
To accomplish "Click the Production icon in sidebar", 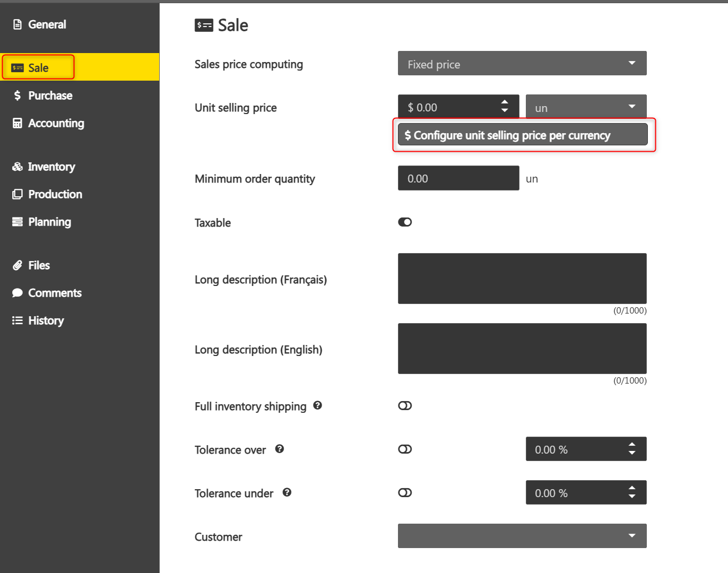I will [18, 194].
